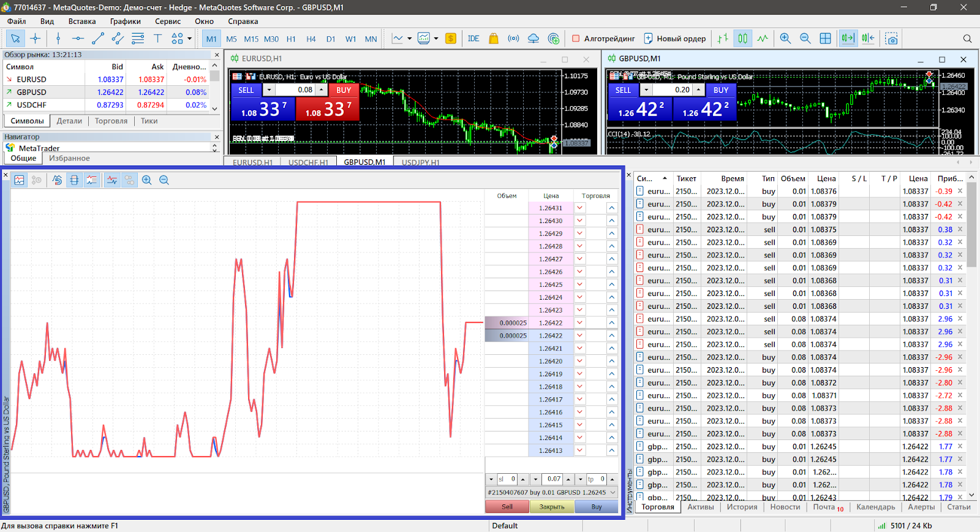Open the EURUSD volume dropdown arrow
980x532 pixels.
coord(269,90)
